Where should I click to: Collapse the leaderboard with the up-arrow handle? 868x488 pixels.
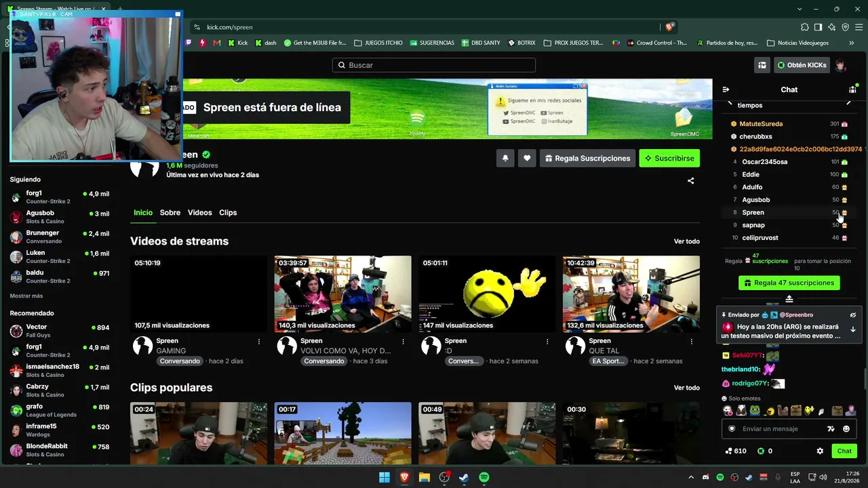click(x=789, y=299)
